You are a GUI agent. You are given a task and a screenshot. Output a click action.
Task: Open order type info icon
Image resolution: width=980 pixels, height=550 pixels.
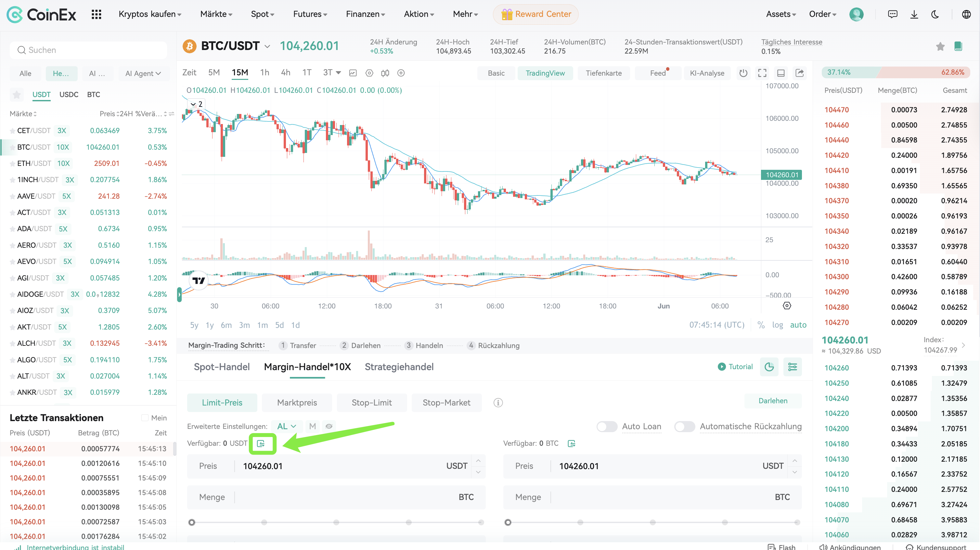click(498, 403)
